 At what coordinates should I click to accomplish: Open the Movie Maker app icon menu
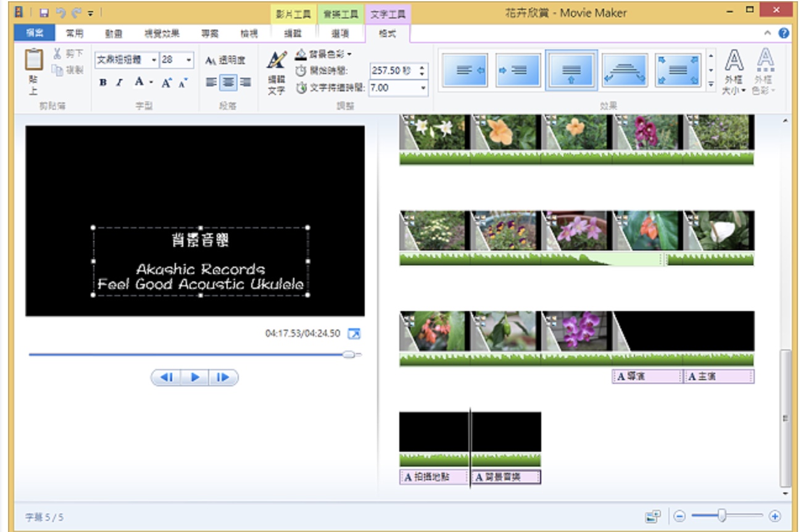click(x=20, y=12)
